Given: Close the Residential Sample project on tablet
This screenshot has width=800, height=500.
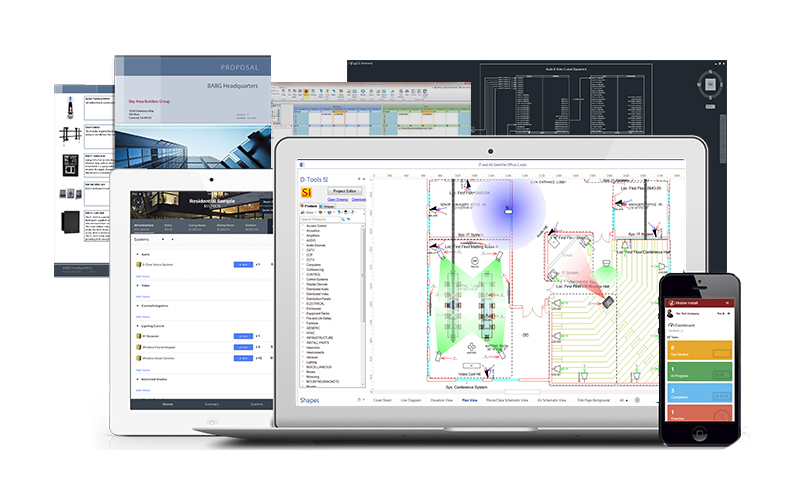Looking at the screenshot, I should 138,202.
